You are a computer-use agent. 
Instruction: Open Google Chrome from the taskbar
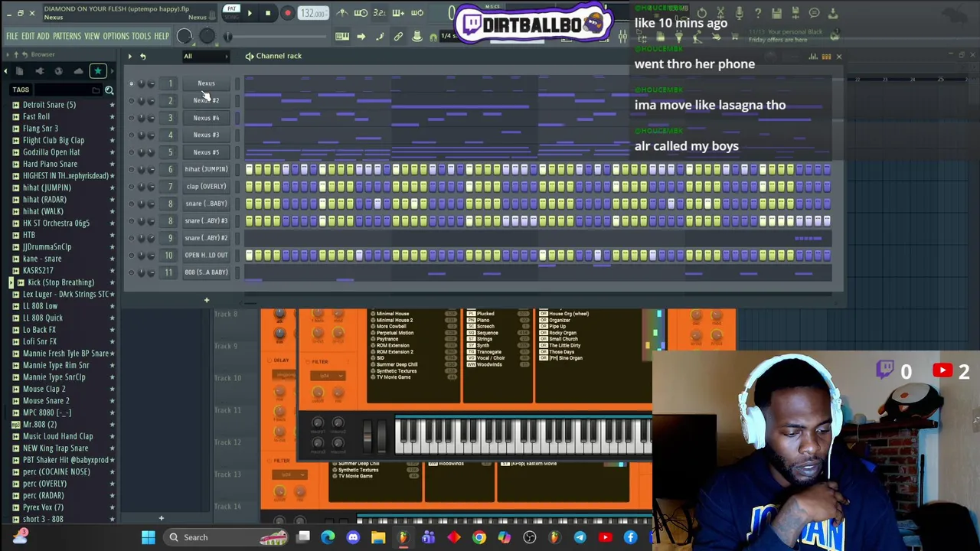[x=479, y=537]
